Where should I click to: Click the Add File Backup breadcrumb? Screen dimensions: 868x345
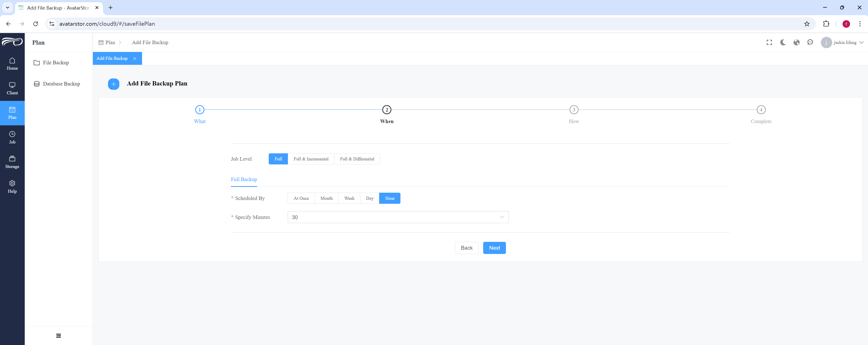(150, 42)
